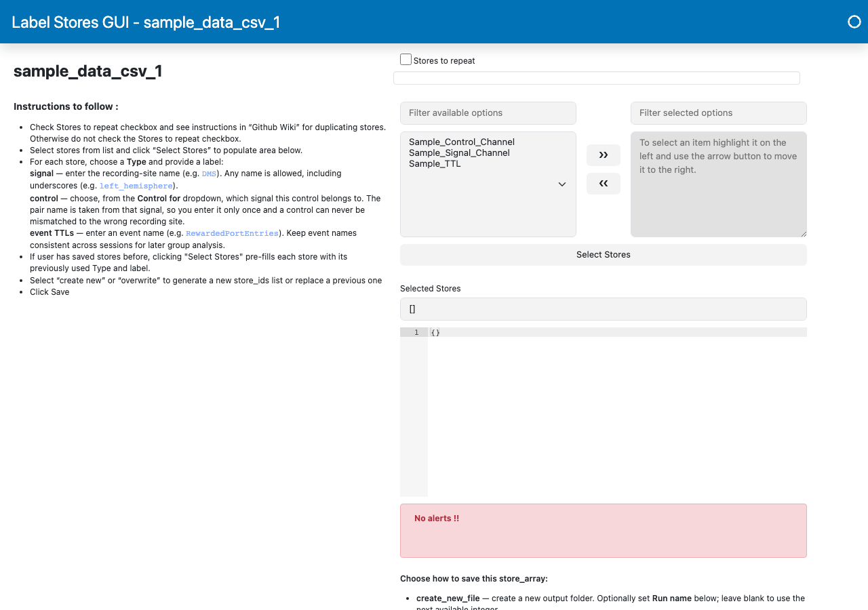Click into the JSON editor line 1
Viewport: 868px width, 610px height.
[617, 332]
